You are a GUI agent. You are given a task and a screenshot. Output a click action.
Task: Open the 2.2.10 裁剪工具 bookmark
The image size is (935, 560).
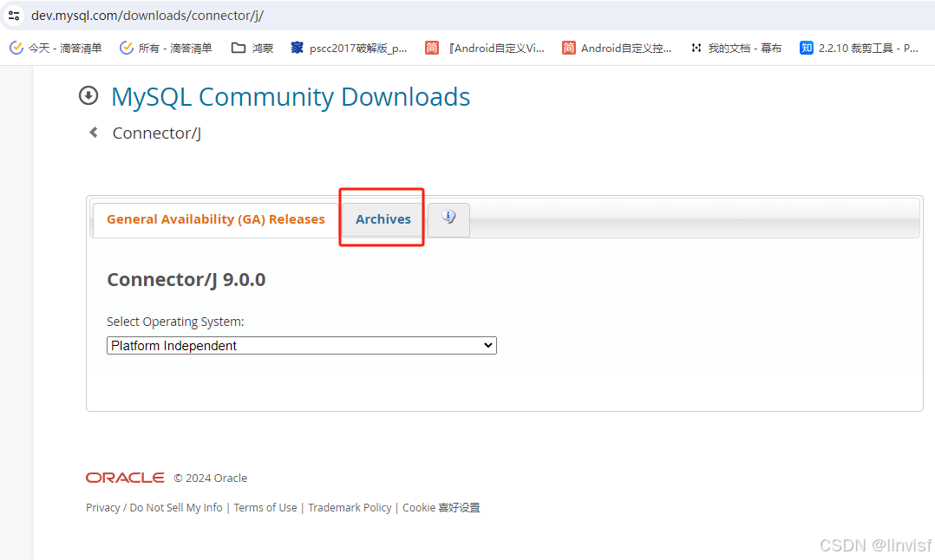[x=859, y=49]
